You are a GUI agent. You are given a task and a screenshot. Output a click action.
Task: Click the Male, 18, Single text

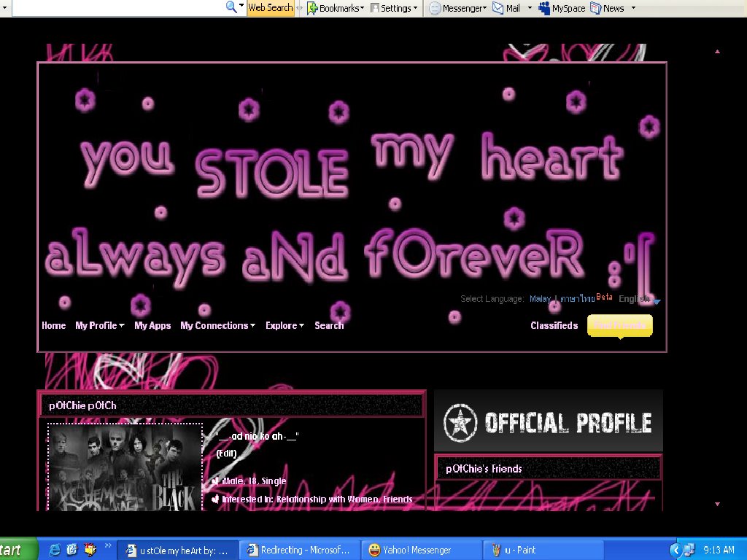pos(254,481)
